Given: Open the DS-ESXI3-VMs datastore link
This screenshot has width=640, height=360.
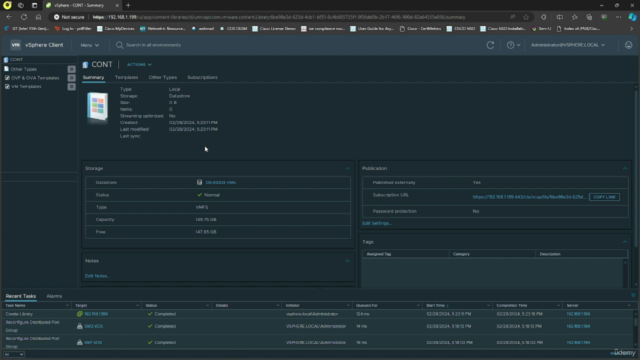Looking at the screenshot, I should click(x=221, y=182).
